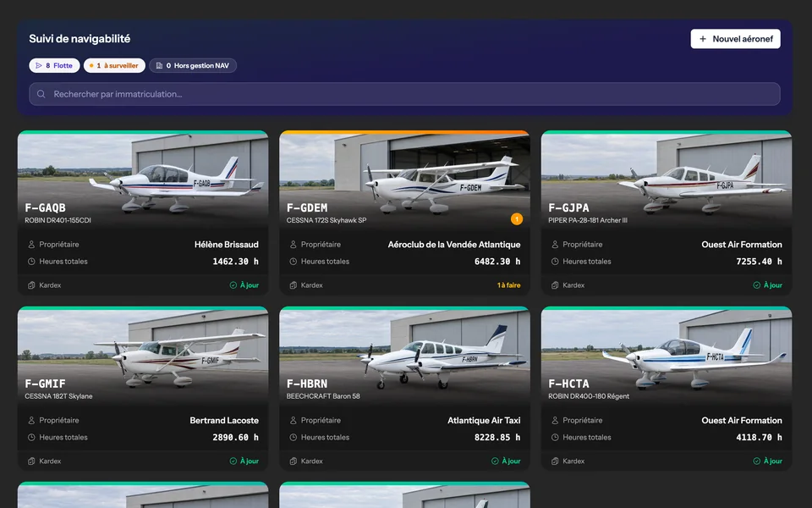This screenshot has width=812, height=508.
Task: Click the clock icon on F-HBRN card
Action: pos(294,438)
